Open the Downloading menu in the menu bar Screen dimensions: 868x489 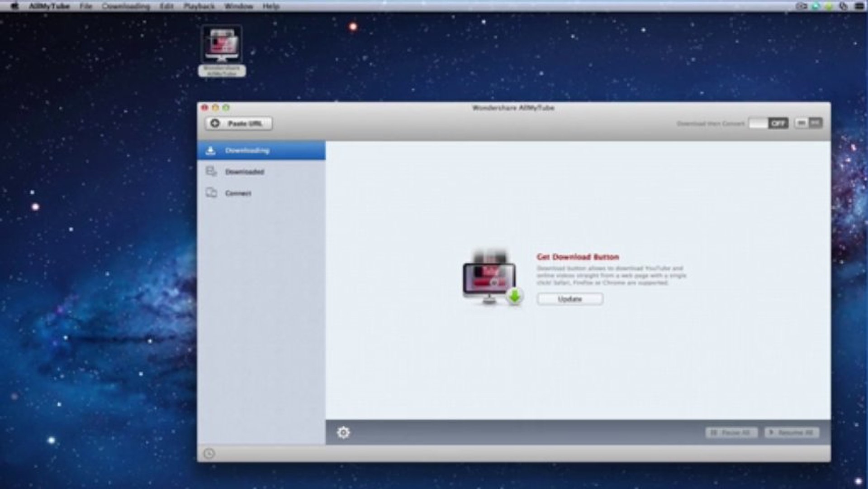(126, 6)
